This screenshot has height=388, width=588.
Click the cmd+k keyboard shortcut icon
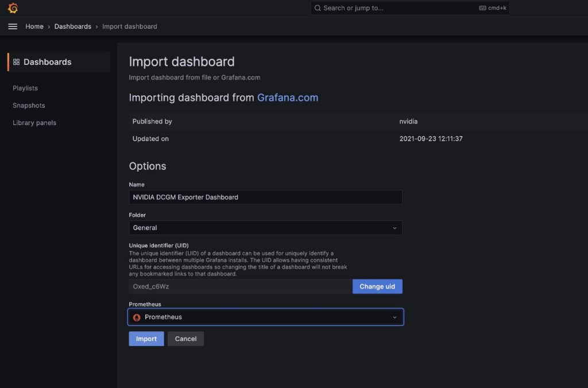[x=482, y=8]
